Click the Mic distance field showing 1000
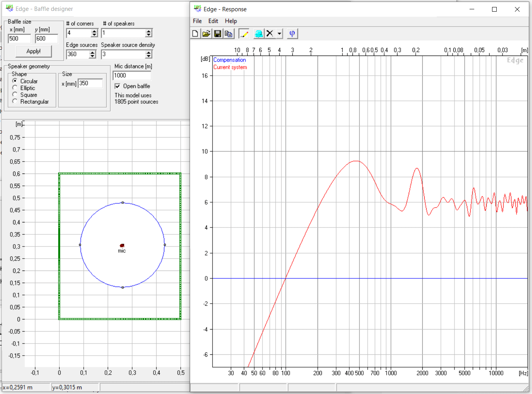 coord(132,75)
